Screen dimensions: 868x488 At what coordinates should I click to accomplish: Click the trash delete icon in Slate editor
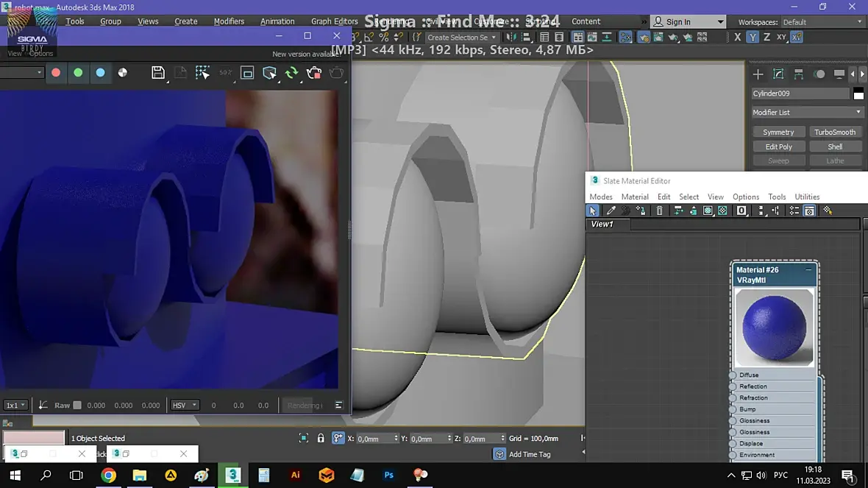(659, 211)
